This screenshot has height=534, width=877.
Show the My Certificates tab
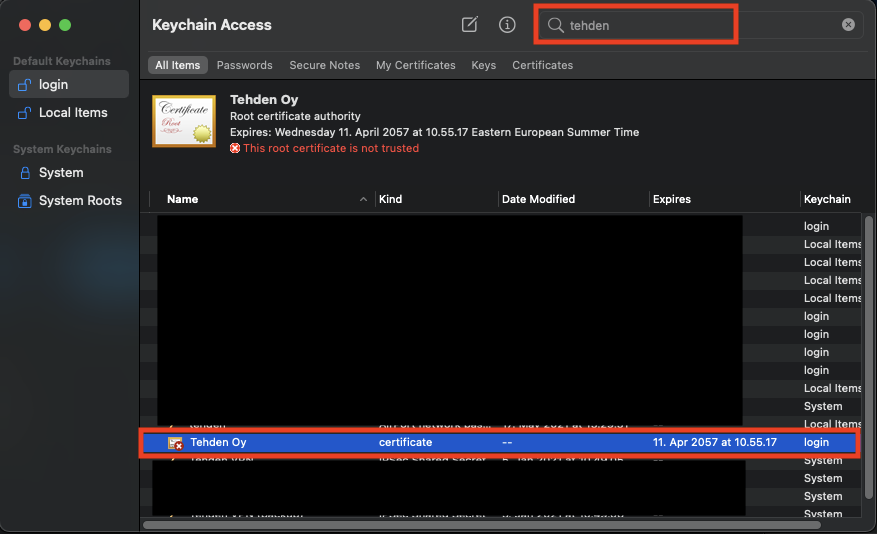pyautogui.click(x=415, y=65)
